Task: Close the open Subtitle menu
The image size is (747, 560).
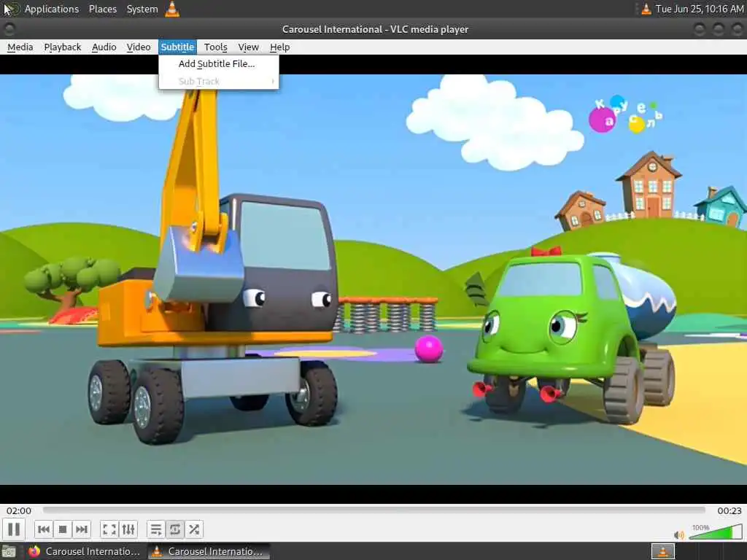Action: (x=177, y=47)
